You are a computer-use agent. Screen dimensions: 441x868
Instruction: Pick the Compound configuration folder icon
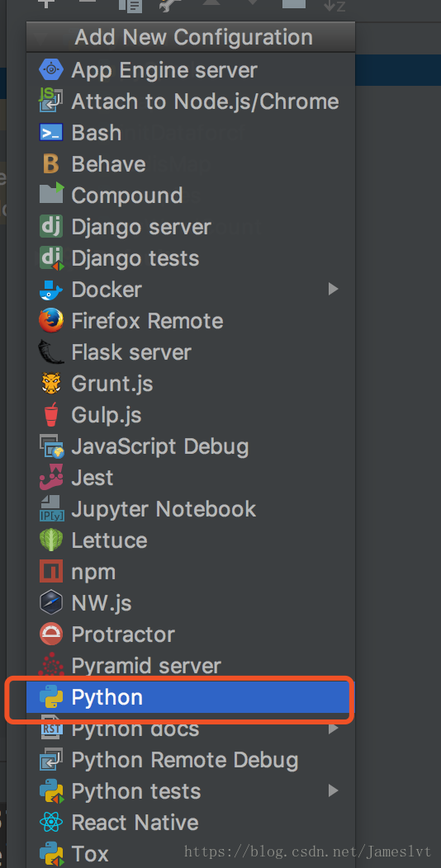(51, 195)
